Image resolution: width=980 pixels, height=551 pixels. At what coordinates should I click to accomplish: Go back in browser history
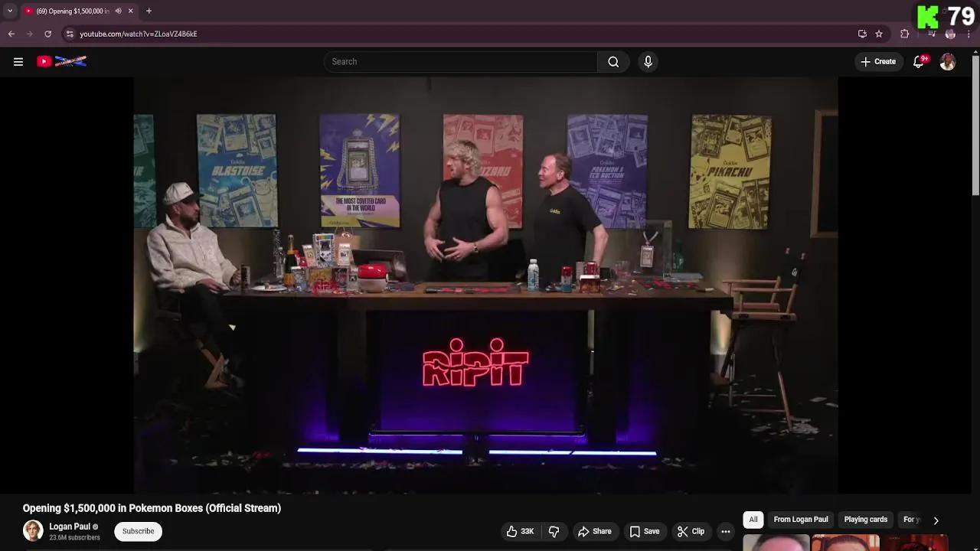click(11, 34)
